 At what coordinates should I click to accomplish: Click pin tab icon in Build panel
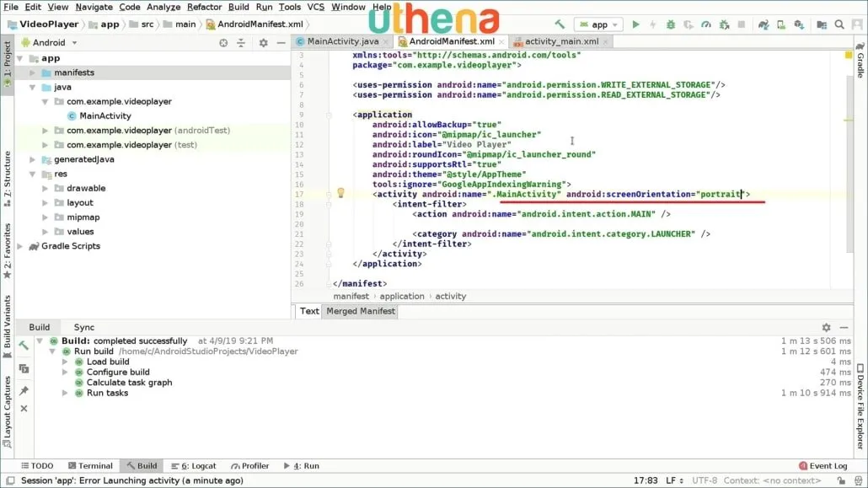(24, 390)
